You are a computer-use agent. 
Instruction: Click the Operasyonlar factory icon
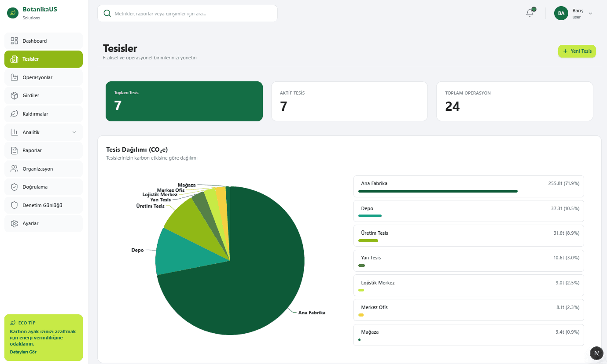click(14, 77)
